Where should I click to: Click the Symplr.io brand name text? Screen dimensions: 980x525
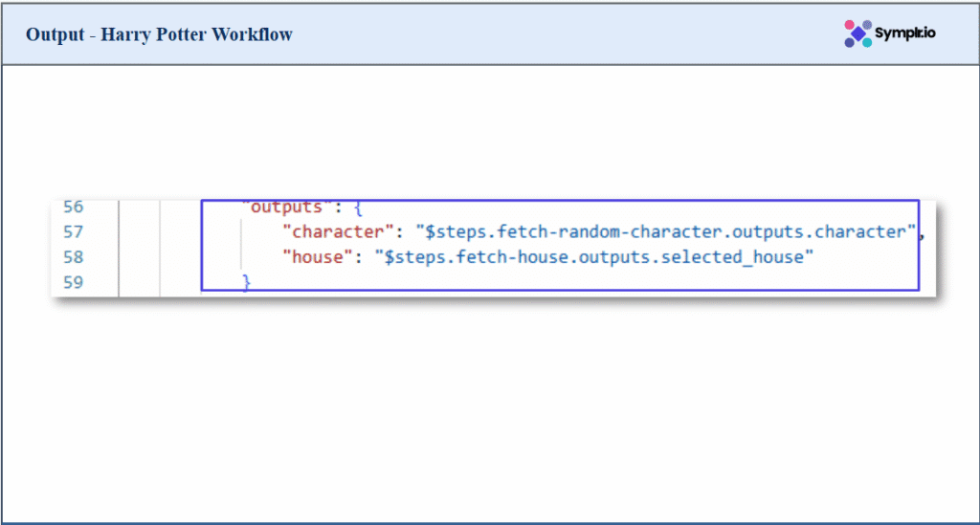tap(905, 33)
